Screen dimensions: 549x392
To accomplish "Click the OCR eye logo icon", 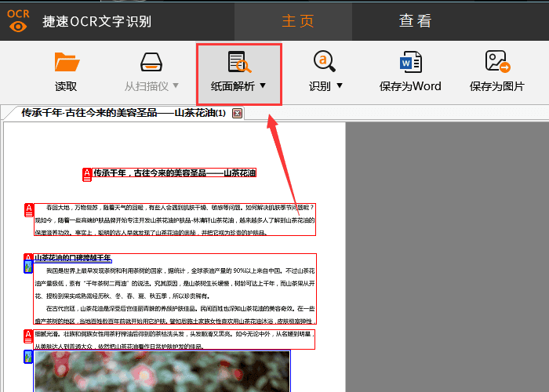I will [x=18, y=20].
